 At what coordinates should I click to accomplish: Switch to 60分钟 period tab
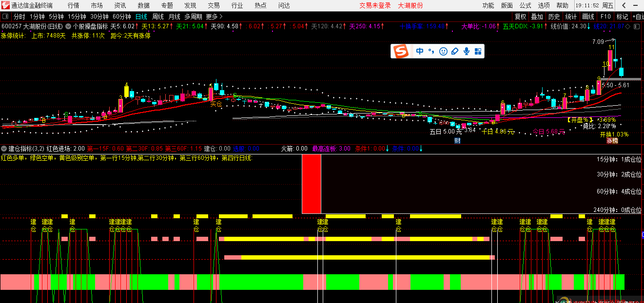pyautogui.click(x=121, y=17)
